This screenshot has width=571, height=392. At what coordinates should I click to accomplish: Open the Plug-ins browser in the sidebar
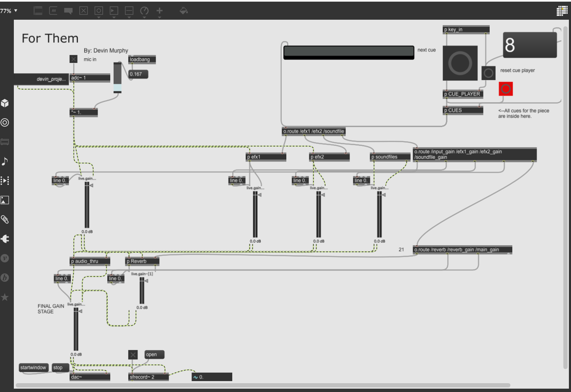[x=5, y=239]
